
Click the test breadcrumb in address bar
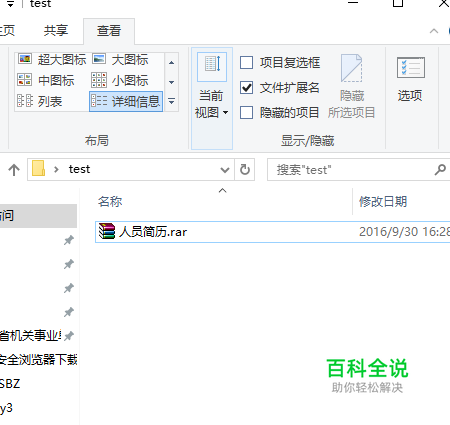[x=79, y=169]
